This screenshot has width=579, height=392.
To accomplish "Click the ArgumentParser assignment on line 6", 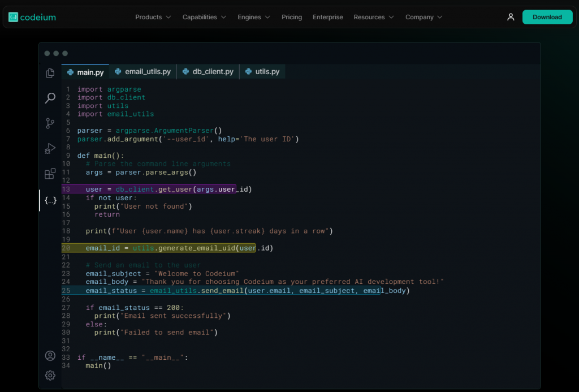I will (149, 131).
